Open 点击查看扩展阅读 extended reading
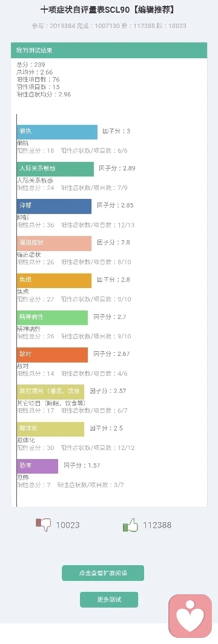 103,573
